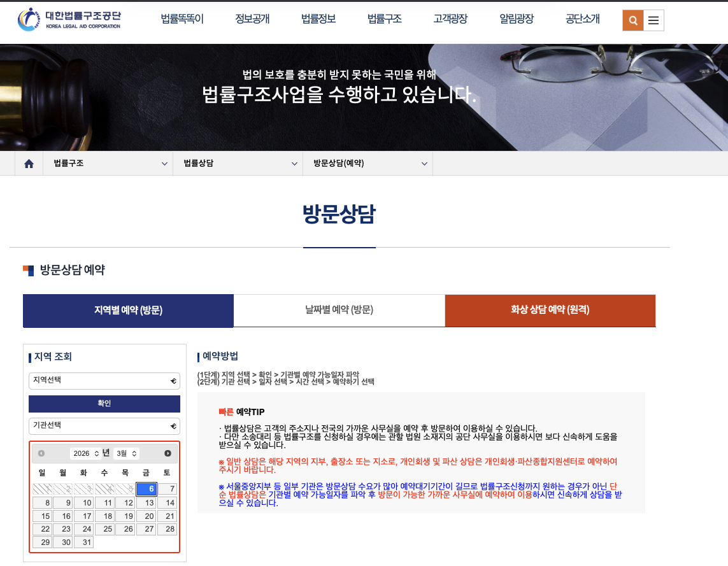The width and height of the screenshot is (728, 566).
Task: Switch to the 날짜별 예약 (방문) tab
Action: point(339,311)
